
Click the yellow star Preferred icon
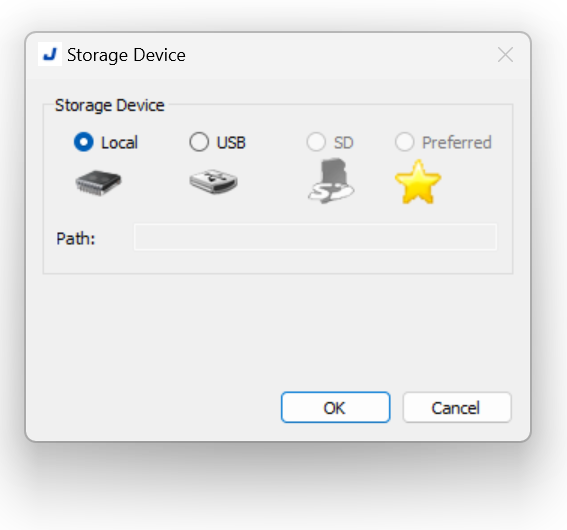coord(418,182)
